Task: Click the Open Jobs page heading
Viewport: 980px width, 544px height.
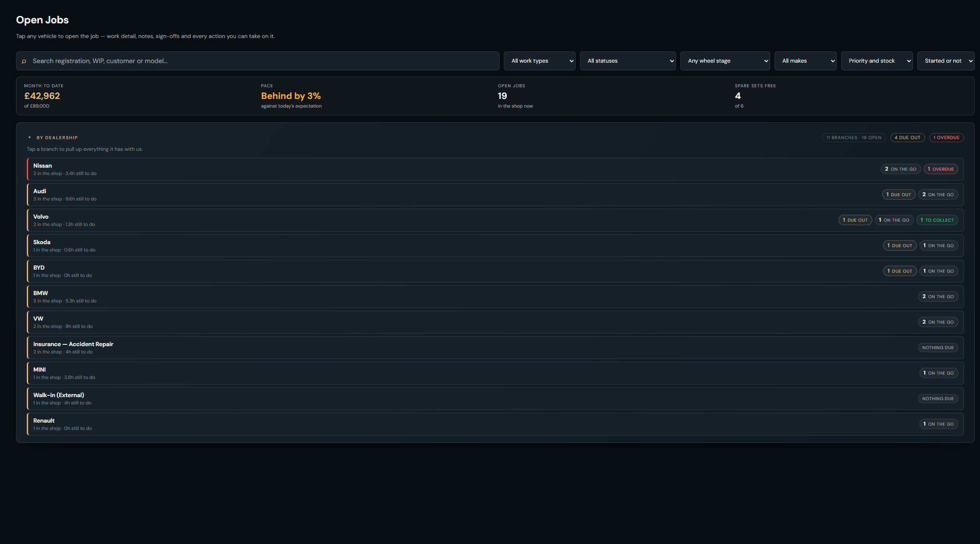Action: click(x=42, y=20)
